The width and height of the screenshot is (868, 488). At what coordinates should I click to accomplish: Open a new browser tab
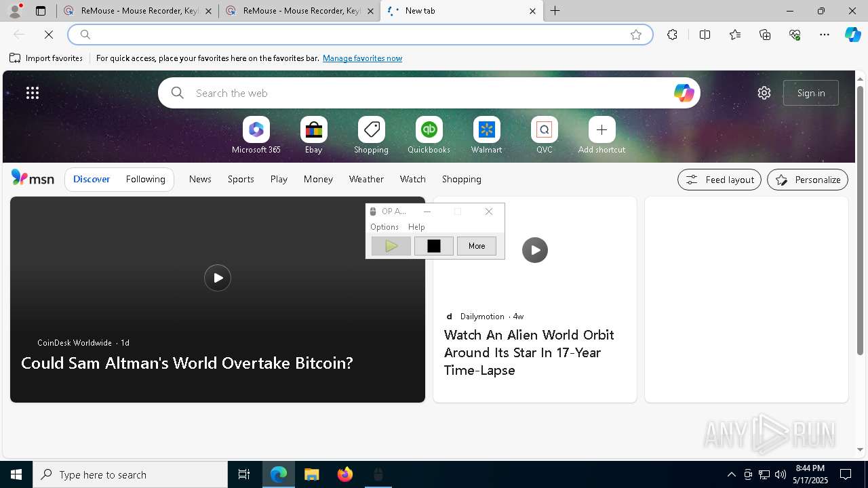pos(555,11)
